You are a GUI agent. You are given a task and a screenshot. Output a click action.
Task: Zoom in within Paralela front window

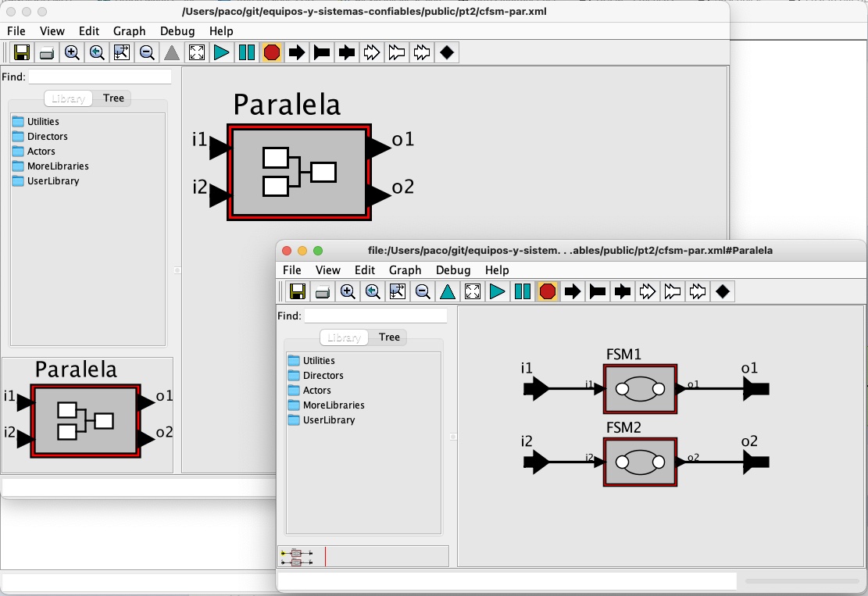point(348,291)
